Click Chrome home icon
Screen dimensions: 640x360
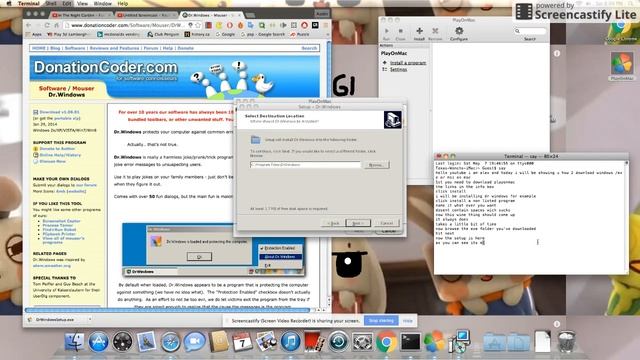(x=57, y=25)
